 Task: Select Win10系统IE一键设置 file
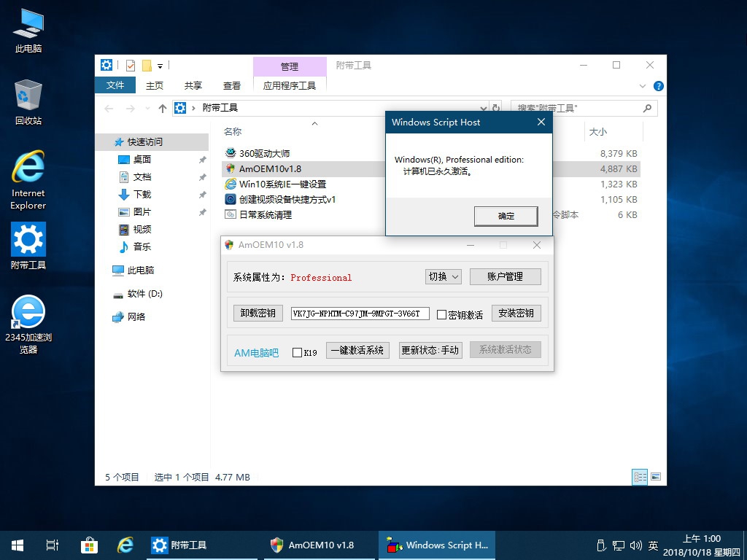[282, 184]
